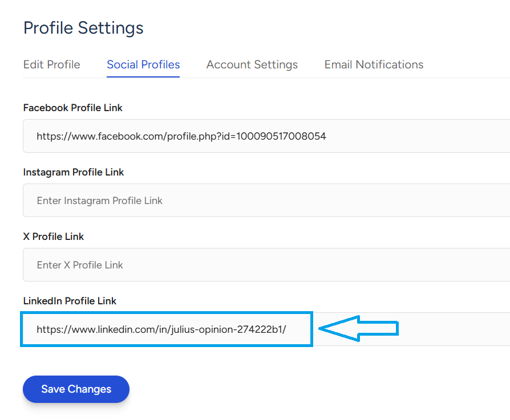510x420 pixels.
Task: Open the Edit Profile tab
Action: point(51,64)
